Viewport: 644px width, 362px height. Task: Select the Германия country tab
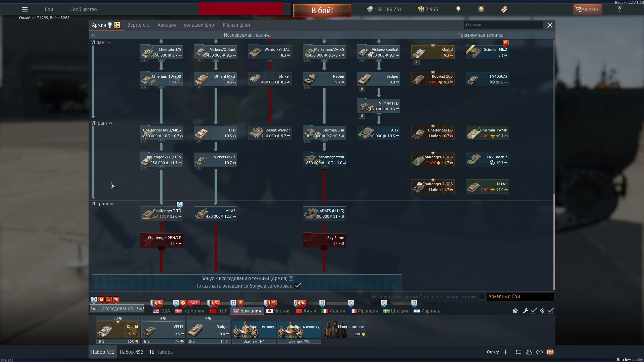pyautogui.click(x=190, y=311)
